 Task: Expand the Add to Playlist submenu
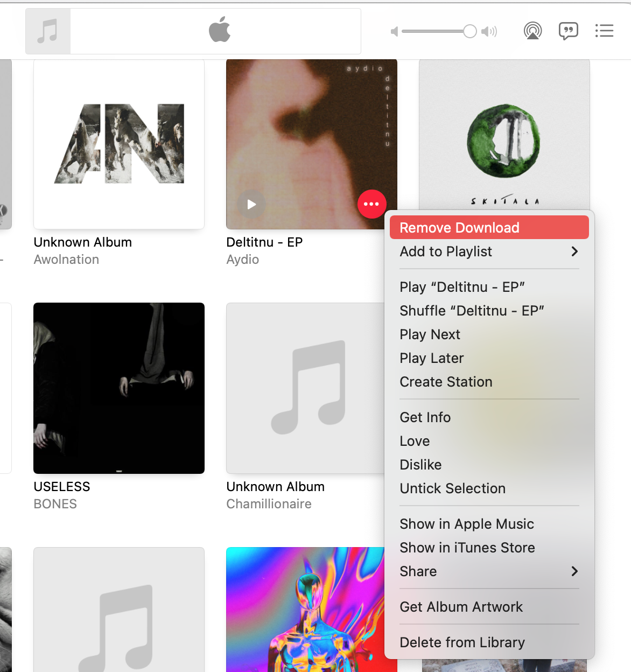click(489, 251)
